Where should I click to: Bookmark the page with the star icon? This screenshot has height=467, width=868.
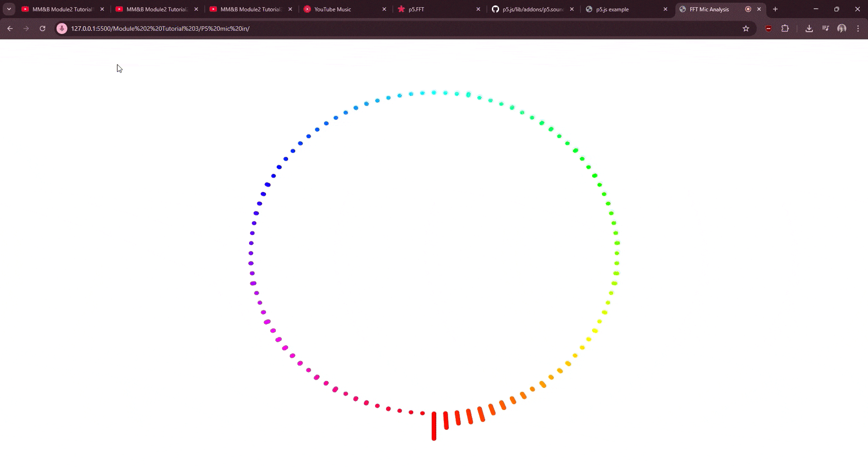tap(745, 28)
